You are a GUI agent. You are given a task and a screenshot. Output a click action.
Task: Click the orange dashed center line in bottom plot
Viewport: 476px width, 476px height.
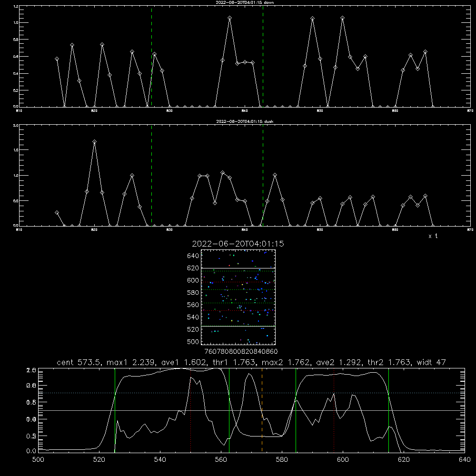[x=262, y=410]
